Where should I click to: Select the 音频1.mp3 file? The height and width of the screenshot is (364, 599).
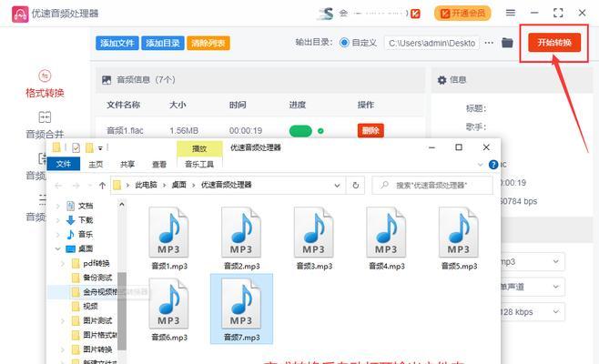pos(168,238)
